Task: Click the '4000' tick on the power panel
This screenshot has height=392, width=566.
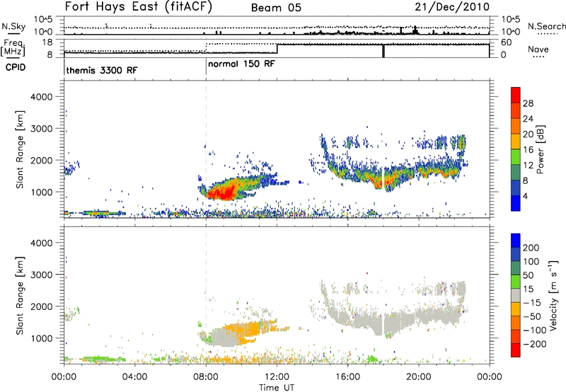Action: [42, 97]
